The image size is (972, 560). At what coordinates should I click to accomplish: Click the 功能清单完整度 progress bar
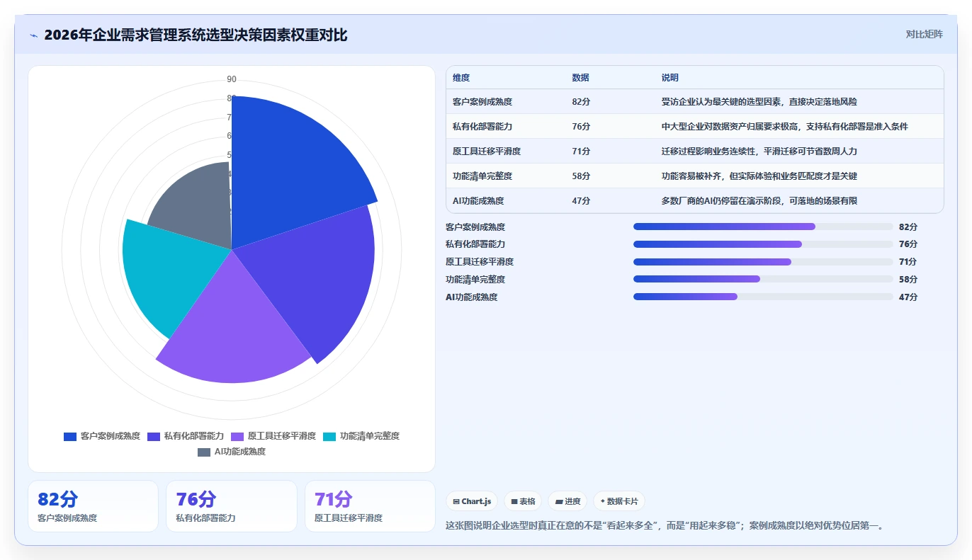click(763, 279)
